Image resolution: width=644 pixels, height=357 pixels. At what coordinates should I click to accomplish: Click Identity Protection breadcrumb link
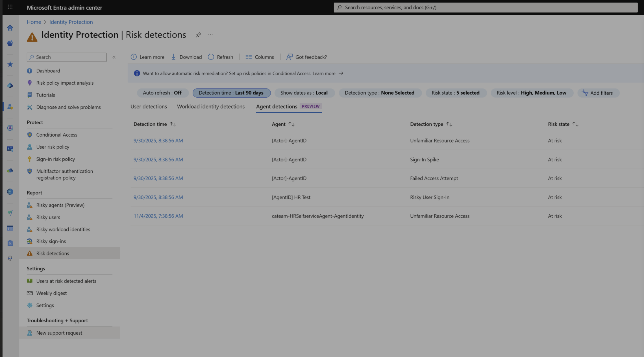(71, 22)
